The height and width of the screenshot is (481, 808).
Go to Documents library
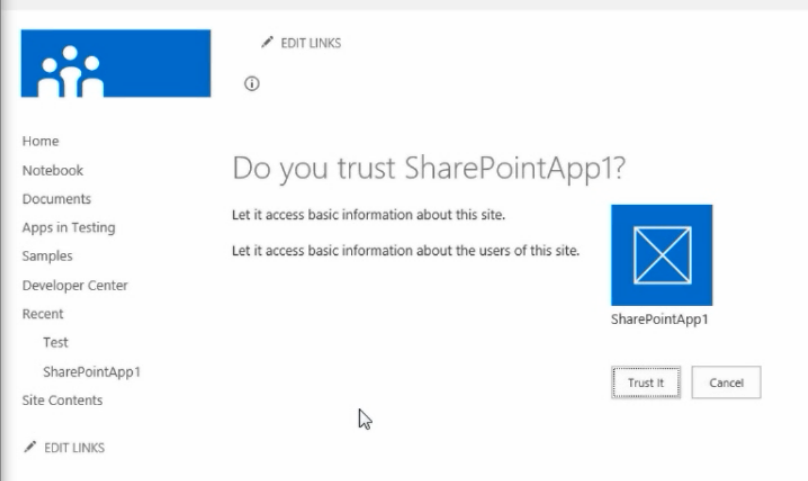tap(57, 199)
